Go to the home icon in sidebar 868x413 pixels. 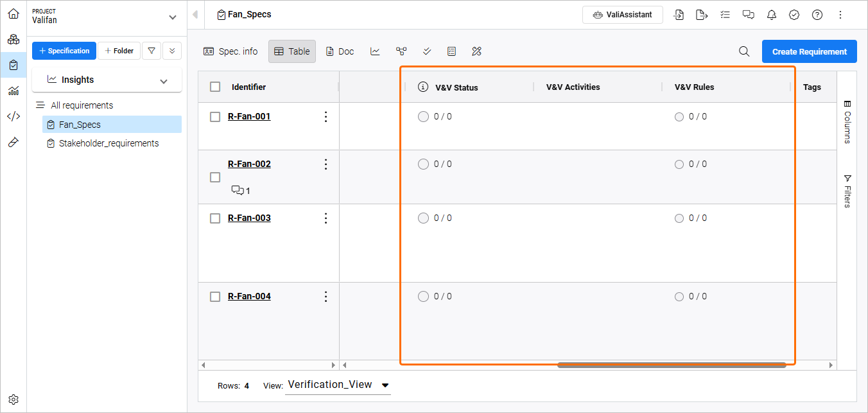click(x=13, y=13)
